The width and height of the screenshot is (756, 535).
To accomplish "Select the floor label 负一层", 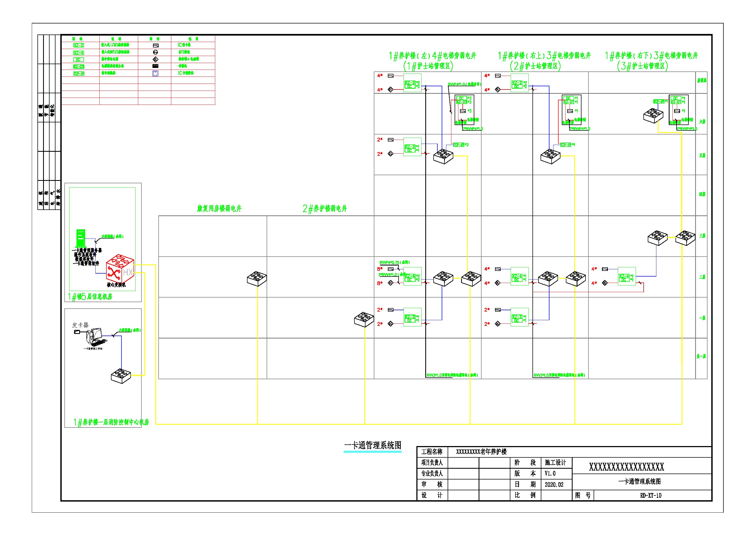I will coord(701,356).
